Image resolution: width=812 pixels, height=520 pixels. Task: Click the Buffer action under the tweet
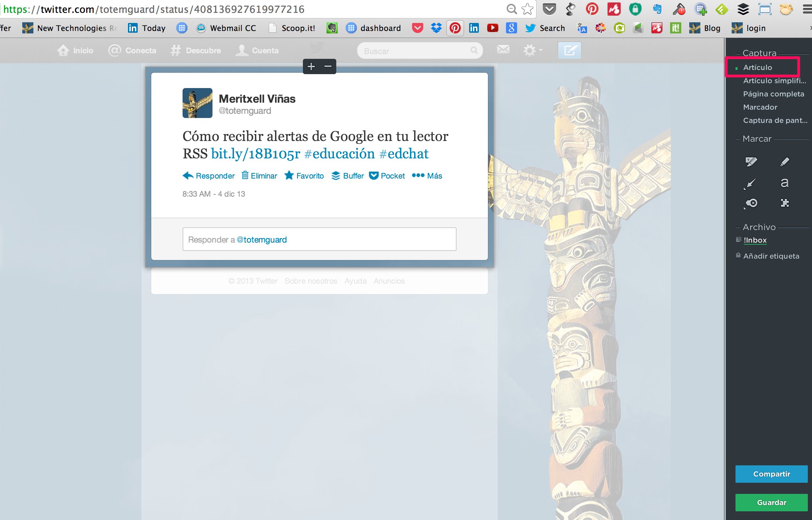tap(348, 176)
